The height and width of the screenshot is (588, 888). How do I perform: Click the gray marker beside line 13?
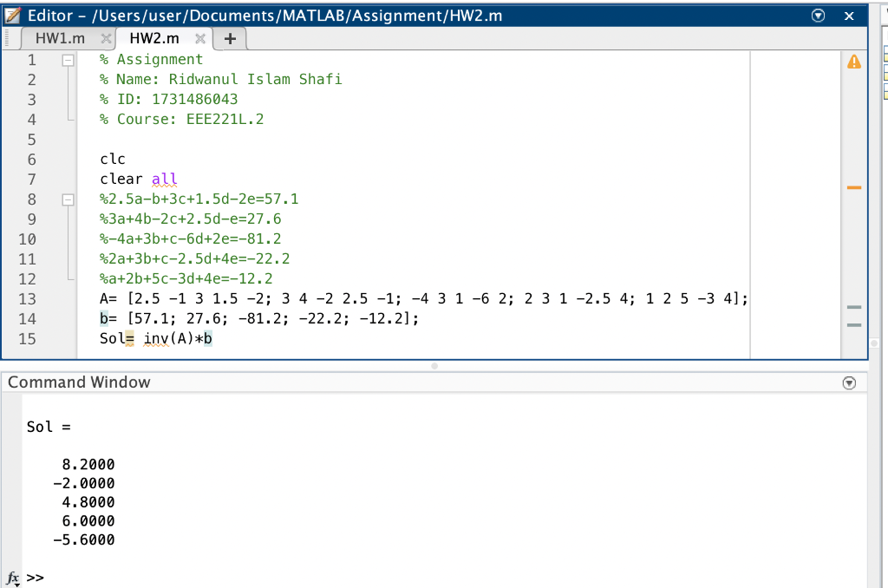point(854,306)
